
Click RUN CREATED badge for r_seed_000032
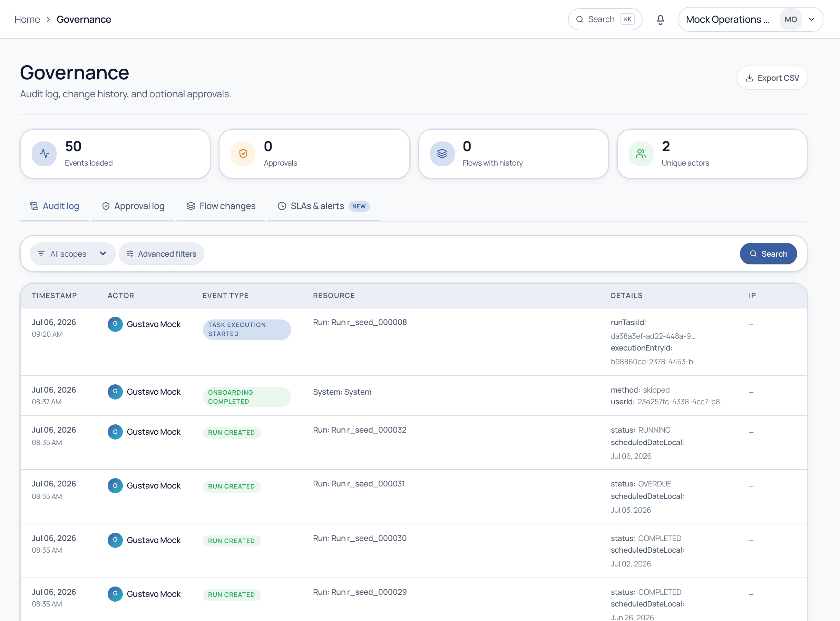coord(232,433)
